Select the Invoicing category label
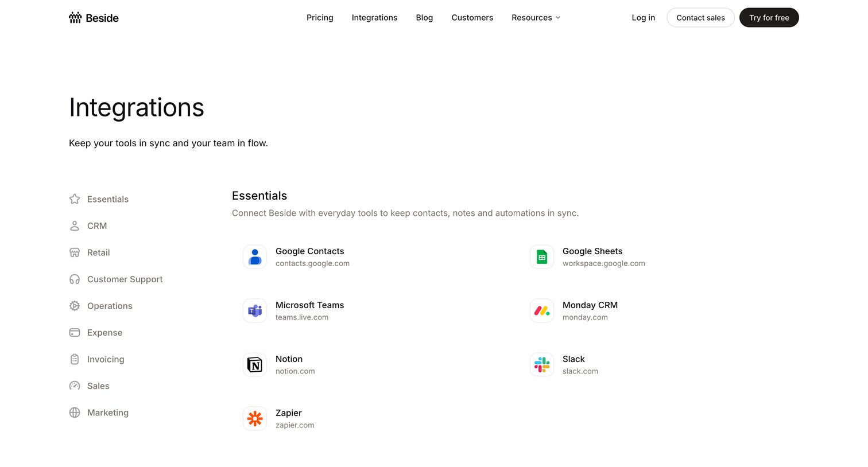 (x=106, y=359)
